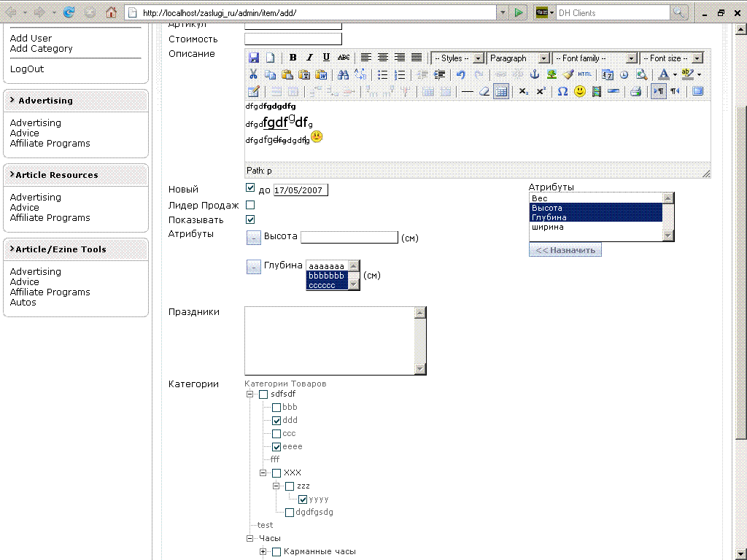Open the Font family dropdown
The image size is (747, 560).
coord(595,58)
